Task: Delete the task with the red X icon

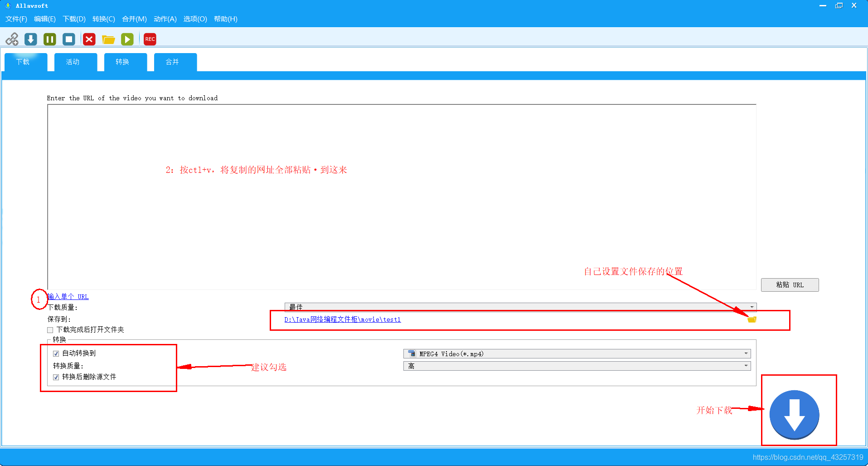Action: (89, 39)
